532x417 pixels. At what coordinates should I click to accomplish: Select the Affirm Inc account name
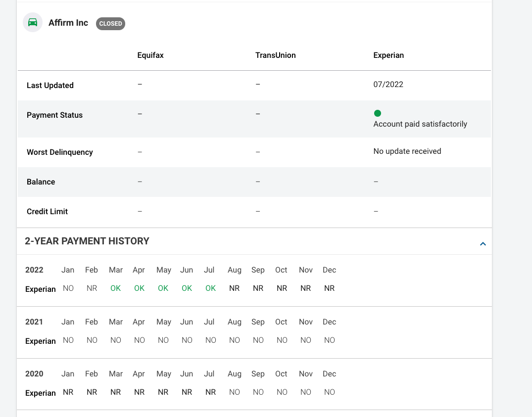(x=68, y=23)
